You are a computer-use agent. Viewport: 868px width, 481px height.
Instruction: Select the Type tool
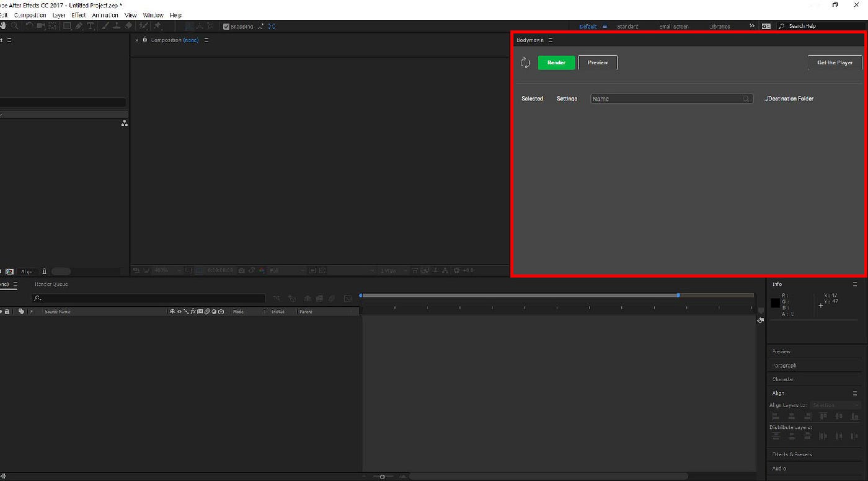[x=91, y=26]
